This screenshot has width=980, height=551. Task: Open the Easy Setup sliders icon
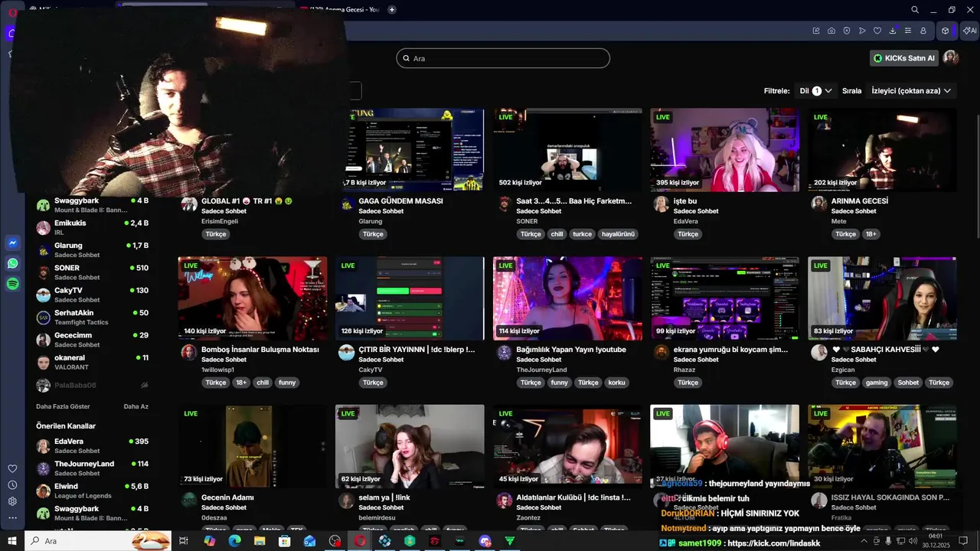[908, 31]
